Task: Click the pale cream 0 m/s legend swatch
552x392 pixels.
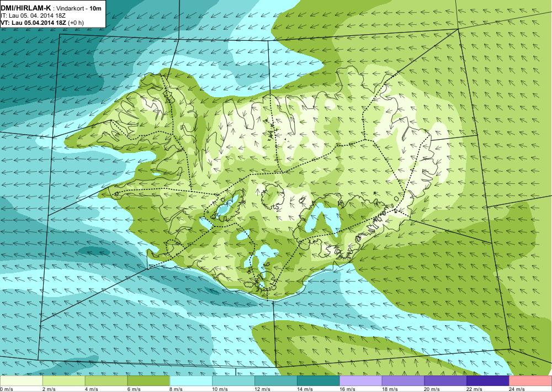Action: point(22,381)
